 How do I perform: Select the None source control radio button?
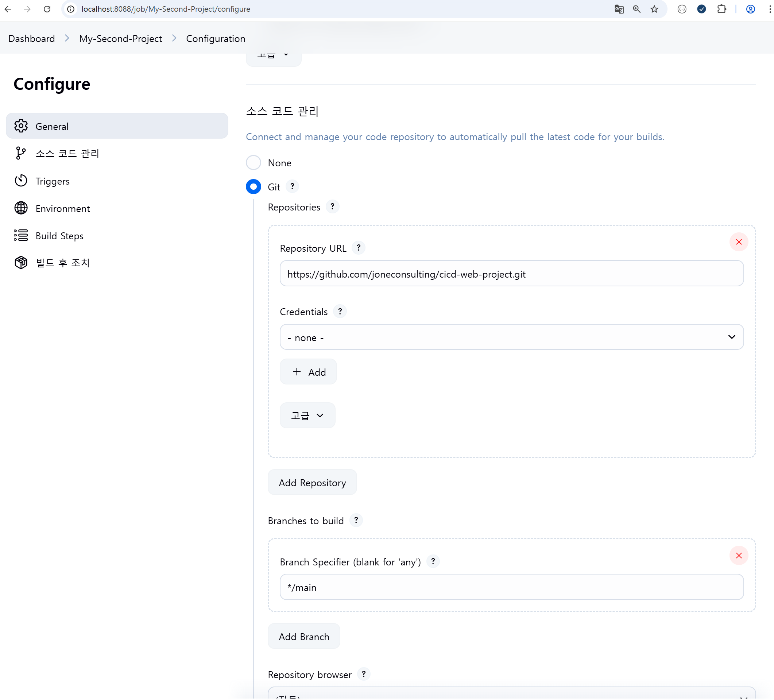[254, 163]
